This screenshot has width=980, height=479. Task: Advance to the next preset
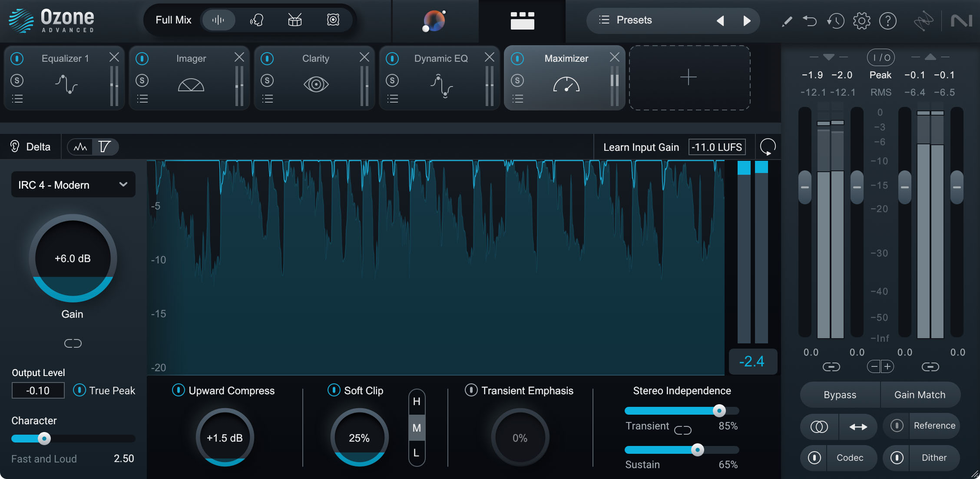pyautogui.click(x=748, y=20)
